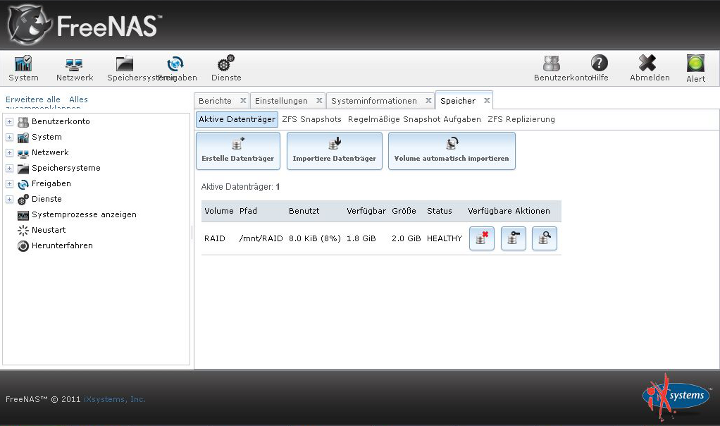Screen dimensions: 720x426
Task: Click the FreeNAS logo
Action: click(85, 25)
